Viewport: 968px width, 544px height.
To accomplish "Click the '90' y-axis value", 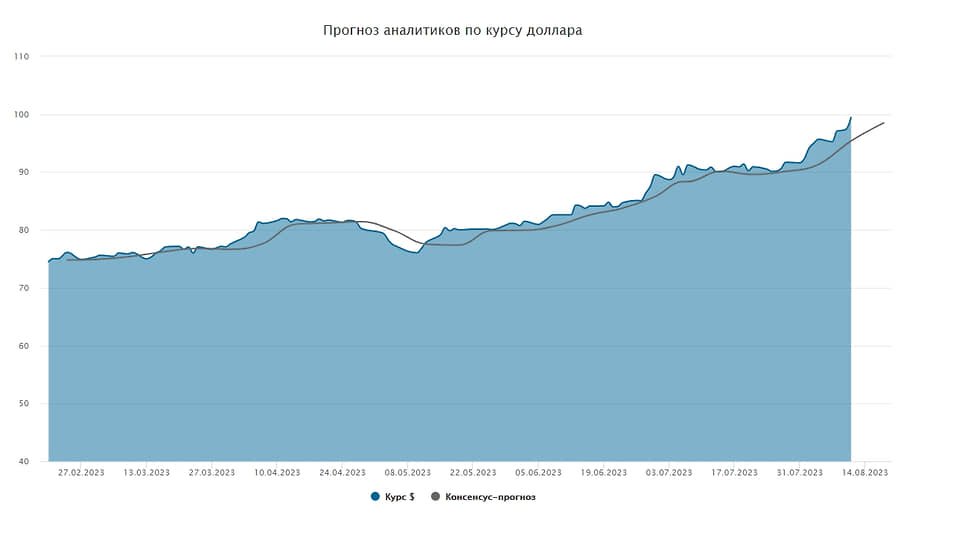I will [x=23, y=172].
